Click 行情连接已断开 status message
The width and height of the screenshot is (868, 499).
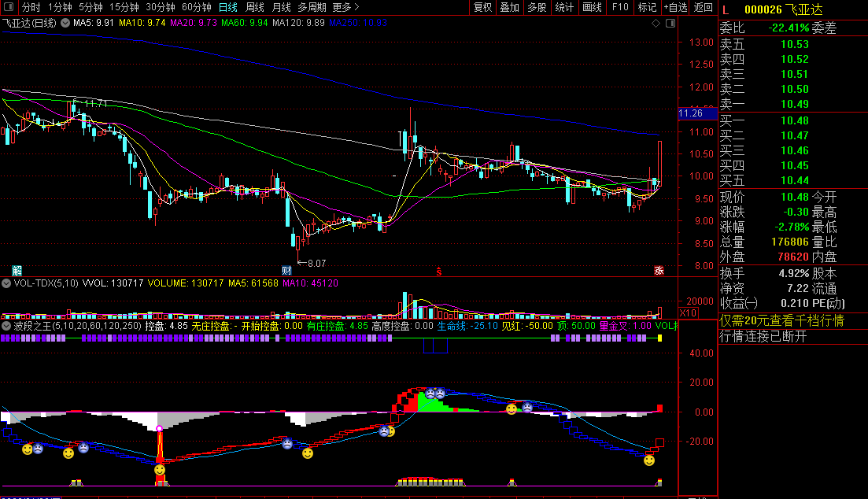tap(763, 336)
